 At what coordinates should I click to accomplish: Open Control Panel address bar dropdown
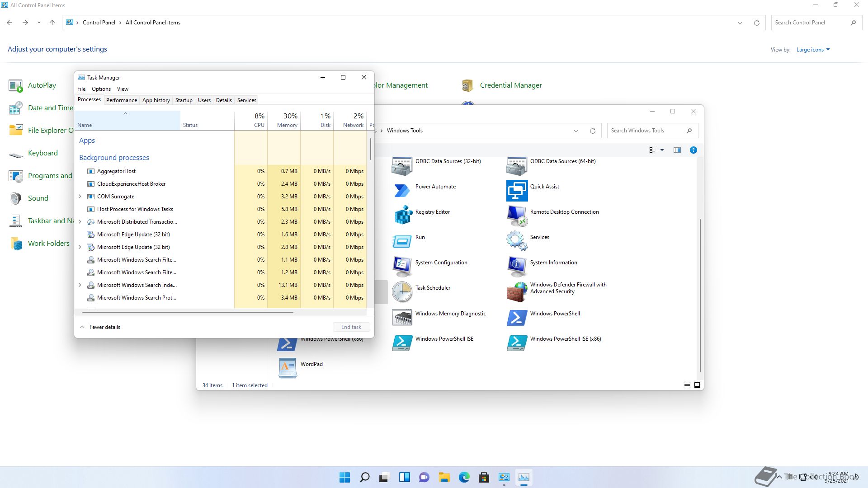point(740,23)
